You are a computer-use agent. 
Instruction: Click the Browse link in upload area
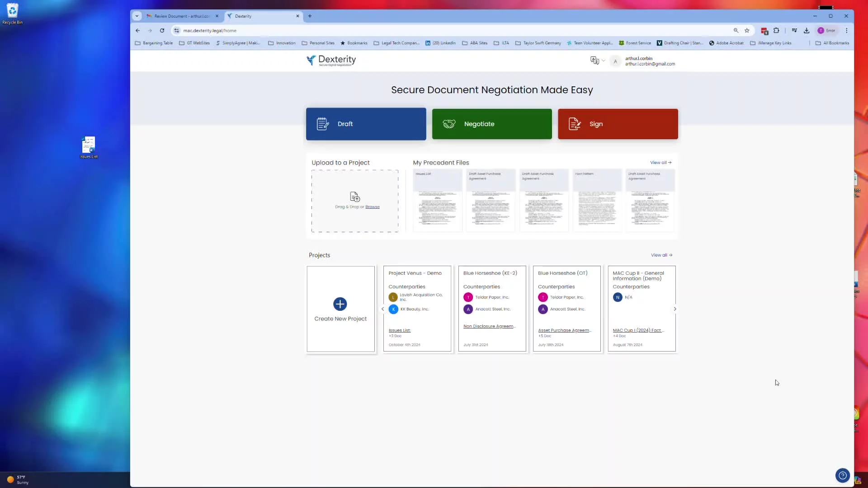[373, 207]
